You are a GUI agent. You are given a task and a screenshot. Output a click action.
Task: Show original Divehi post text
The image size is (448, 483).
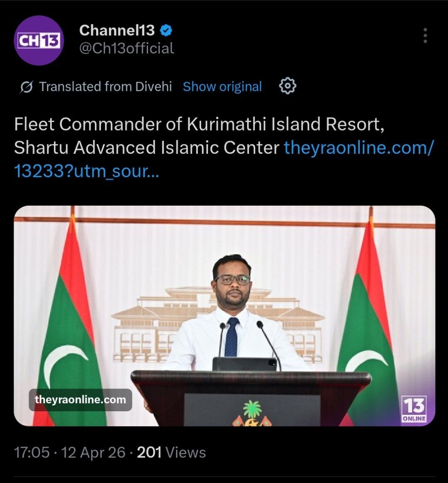[222, 87]
